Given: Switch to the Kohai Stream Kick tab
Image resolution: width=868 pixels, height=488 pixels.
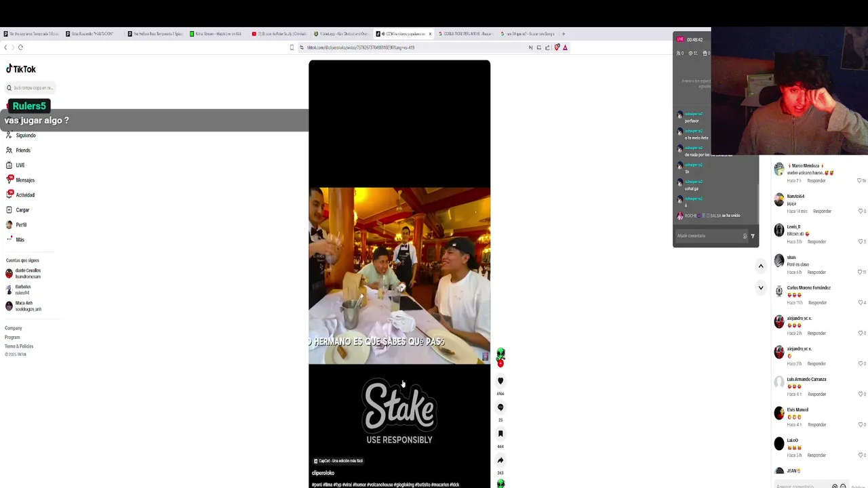Looking at the screenshot, I should click(x=217, y=34).
